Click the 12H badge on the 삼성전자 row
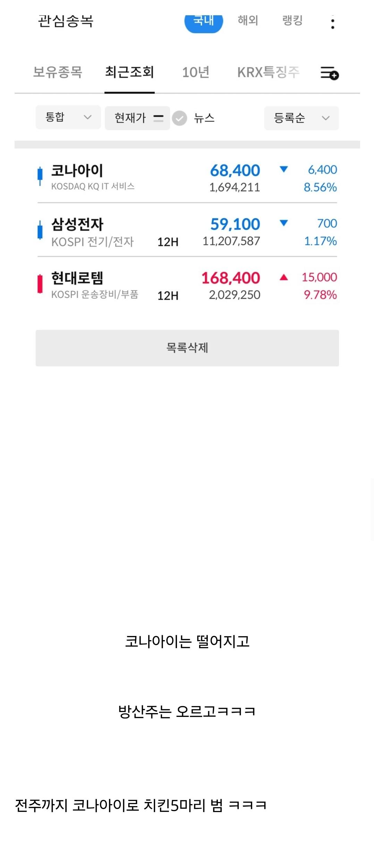Viewport: 374px width, 868px height. click(x=168, y=242)
